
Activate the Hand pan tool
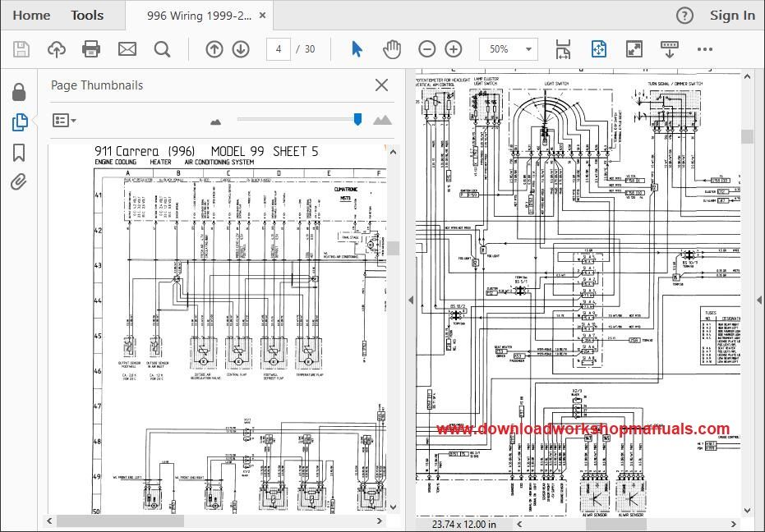pyautogui.click(x=392, y=49)
